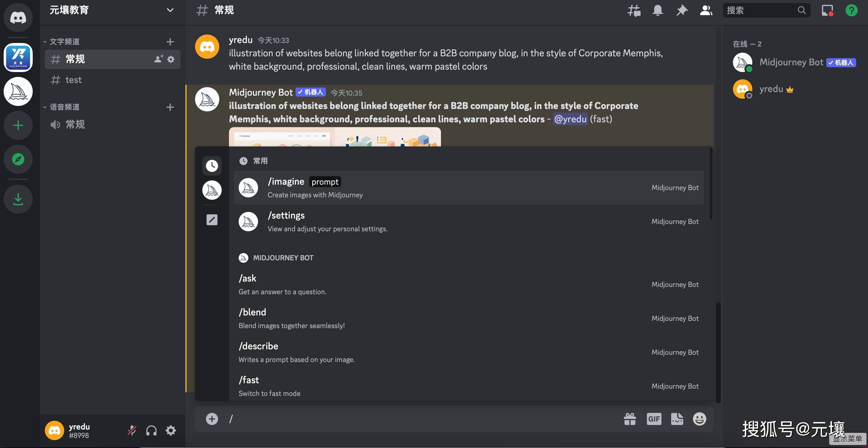The width and height of the screenshot is (868, 448).
Task: Click the notification bell icon
Action: 658,10
